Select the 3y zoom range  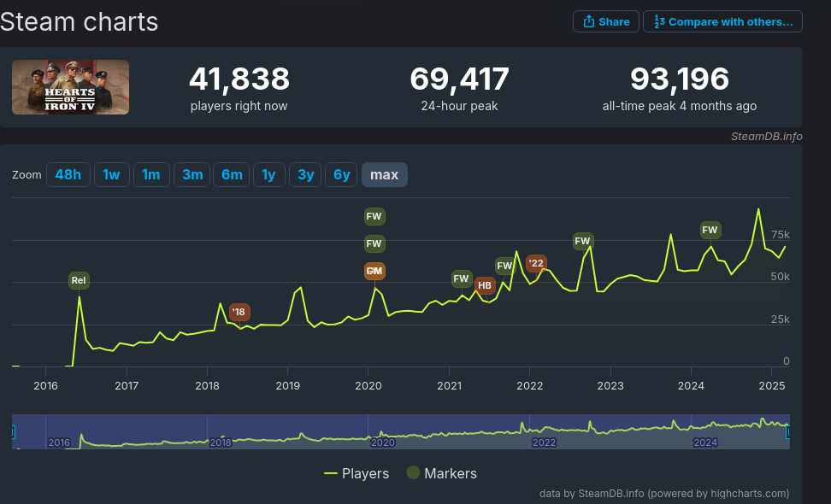coord(305,175)
